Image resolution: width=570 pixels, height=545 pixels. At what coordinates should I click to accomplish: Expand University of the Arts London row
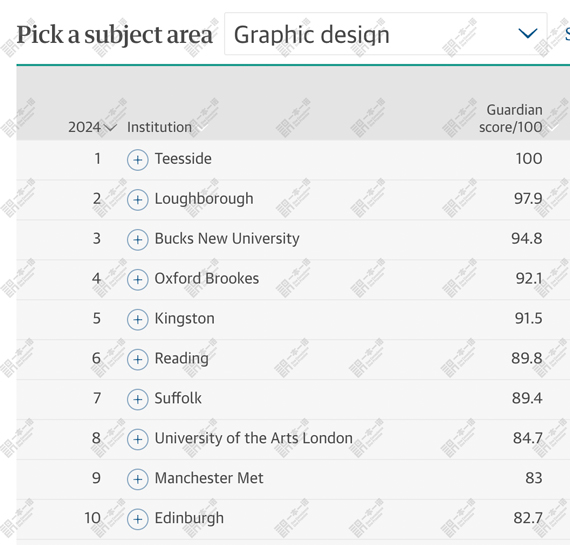pos(137,440)
